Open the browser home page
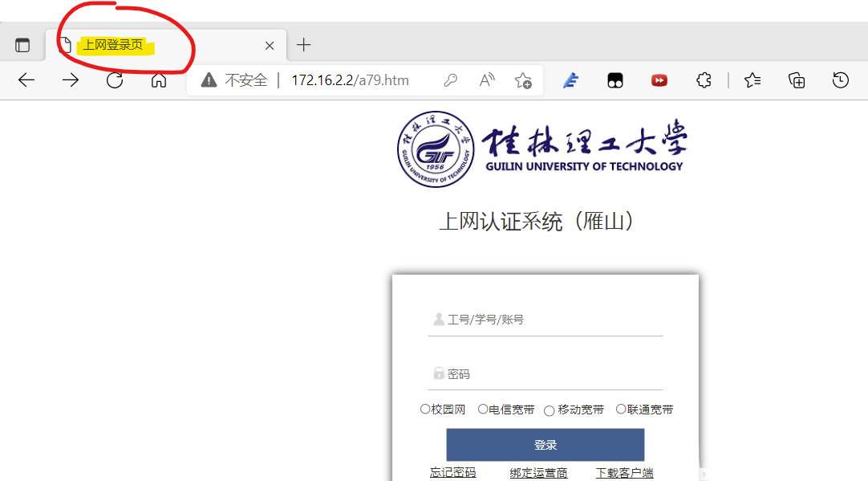The image size is (868, 481). tap(159, 80)
